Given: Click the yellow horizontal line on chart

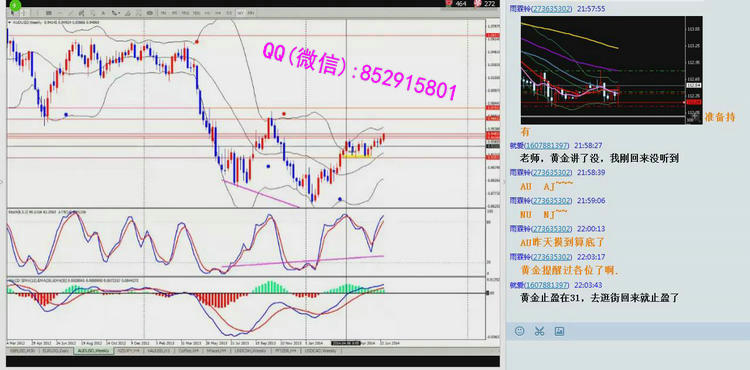Looking at the screenshot, I should 357,156.
